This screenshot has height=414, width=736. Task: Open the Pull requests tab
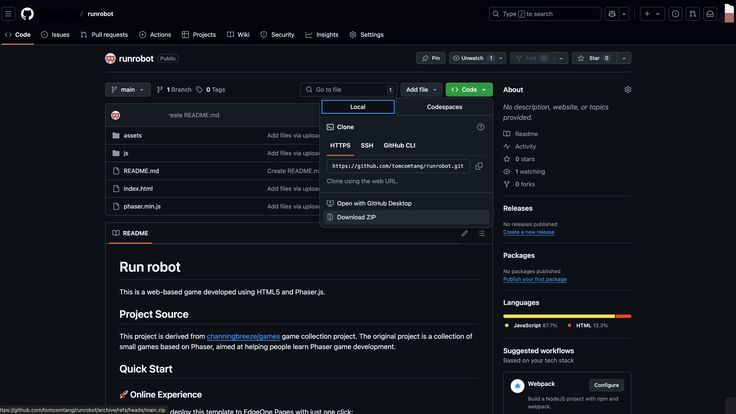(104, 35)
